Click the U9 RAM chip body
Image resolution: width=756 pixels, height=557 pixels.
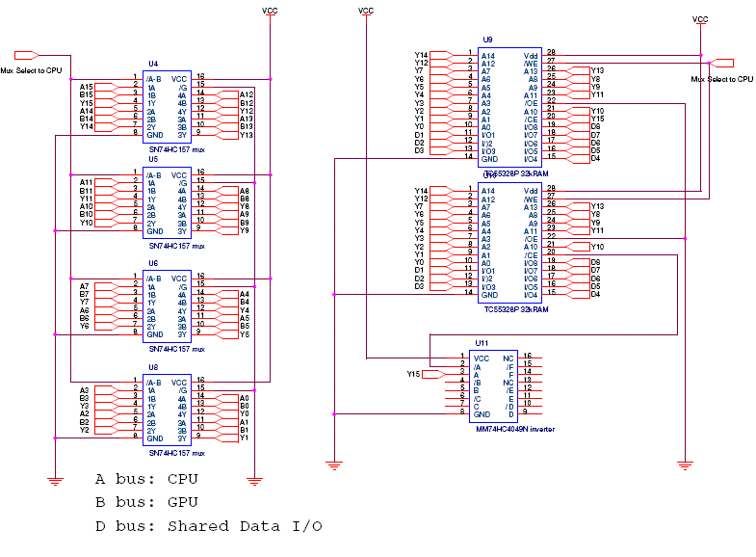pos(502,106)
